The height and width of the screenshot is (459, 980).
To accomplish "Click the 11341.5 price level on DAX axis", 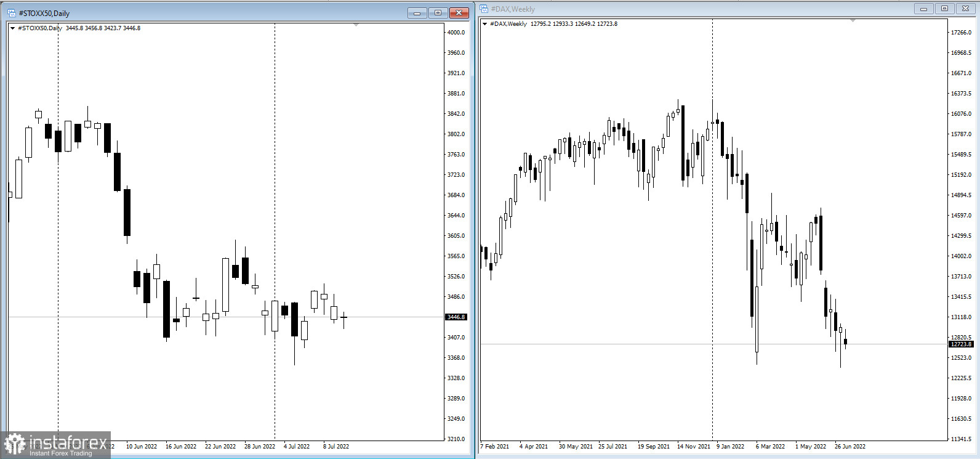I will coord(961,439).
